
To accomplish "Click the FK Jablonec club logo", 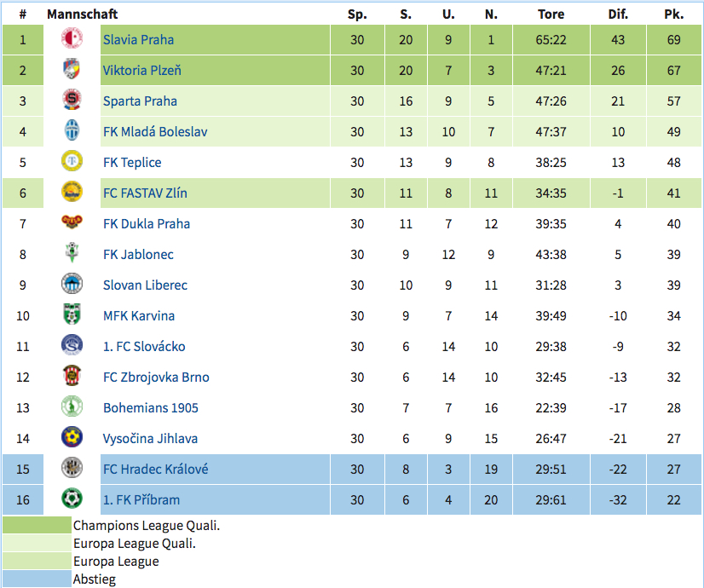I will click(x=72, y=253).
